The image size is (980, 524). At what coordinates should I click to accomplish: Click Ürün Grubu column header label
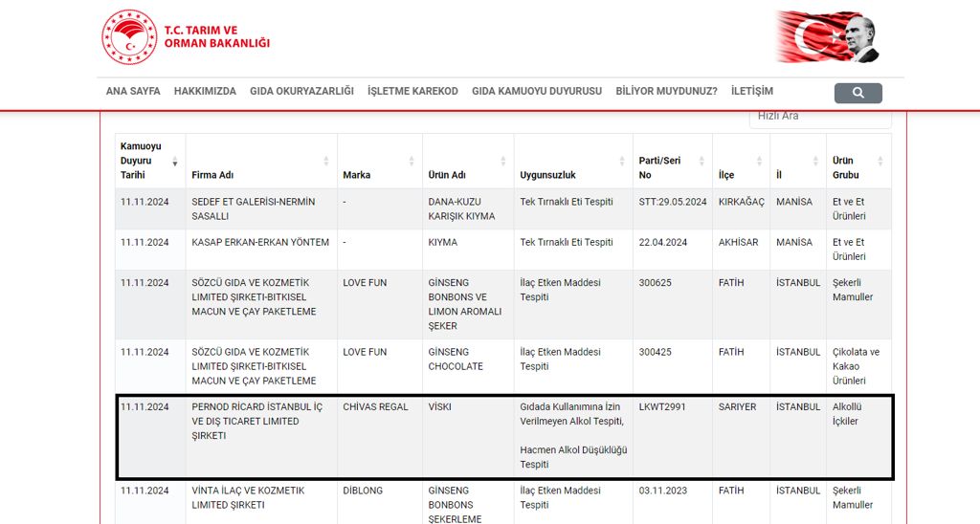coord(846,168)
